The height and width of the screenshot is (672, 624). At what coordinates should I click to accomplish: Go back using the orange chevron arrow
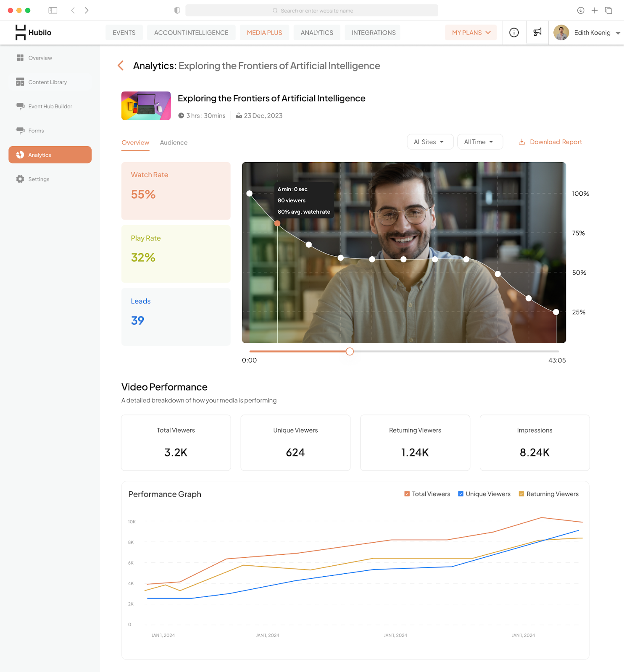point(121,66)
